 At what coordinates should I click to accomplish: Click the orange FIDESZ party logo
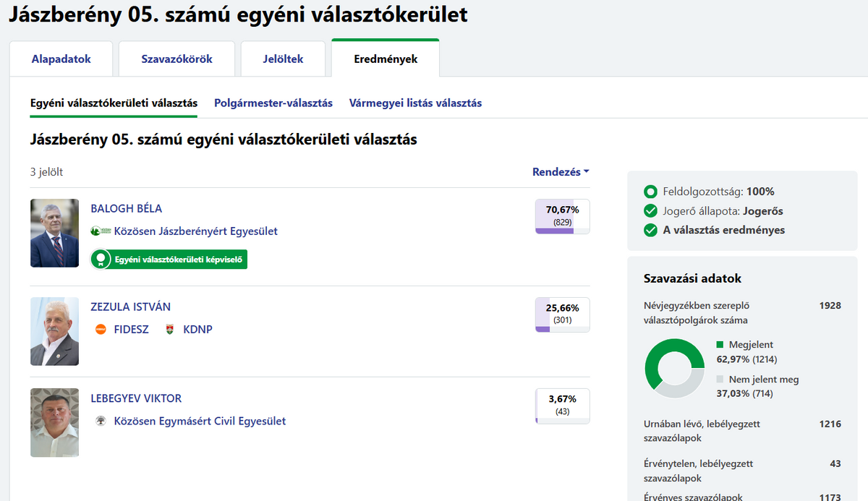point(101,330)
